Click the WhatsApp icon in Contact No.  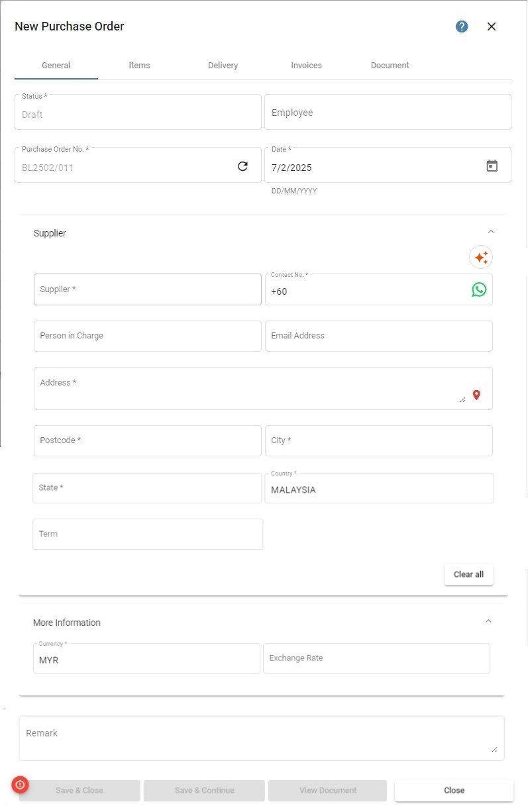click(x=479, y=289)
